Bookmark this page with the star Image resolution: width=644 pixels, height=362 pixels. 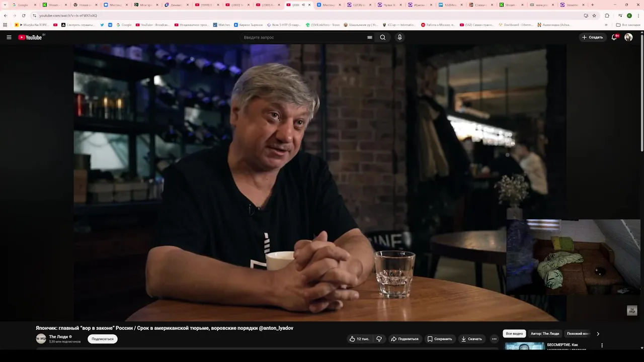click(594, 16)
